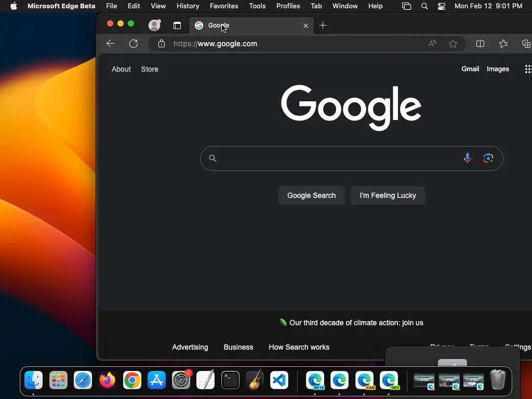The image size is (532, 399).
Task: Start voice search with the microphone icon
Action: pos(467,158)
